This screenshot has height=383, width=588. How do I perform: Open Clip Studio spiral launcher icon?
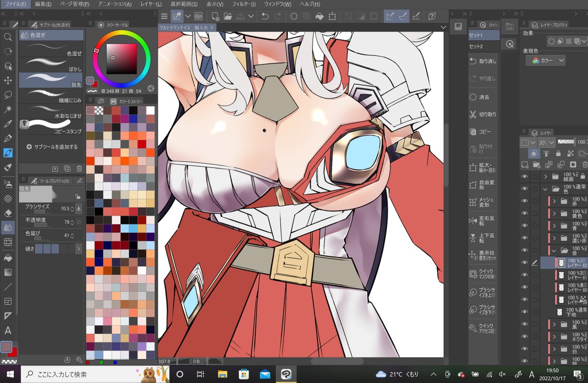click(x=198, y=16)
